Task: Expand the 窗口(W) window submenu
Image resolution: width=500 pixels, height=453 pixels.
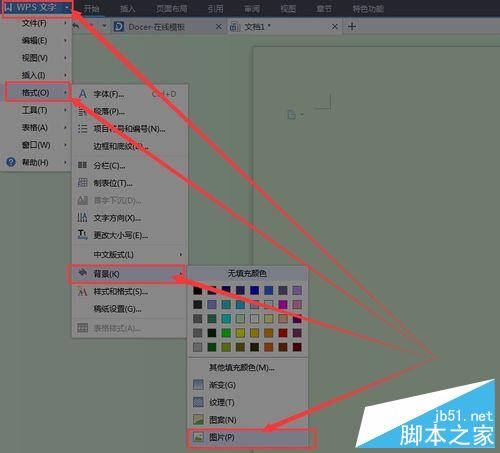Action: coord(36,145)
